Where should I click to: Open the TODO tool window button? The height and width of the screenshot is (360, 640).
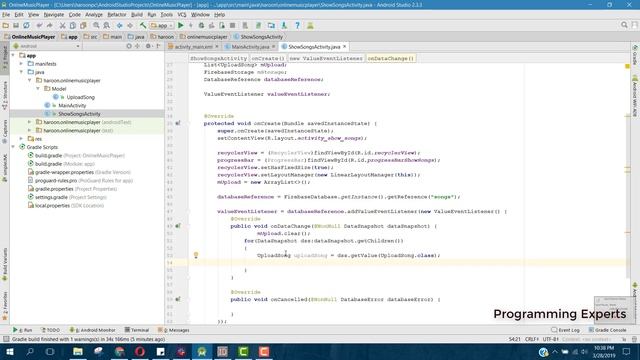[51, 330]
